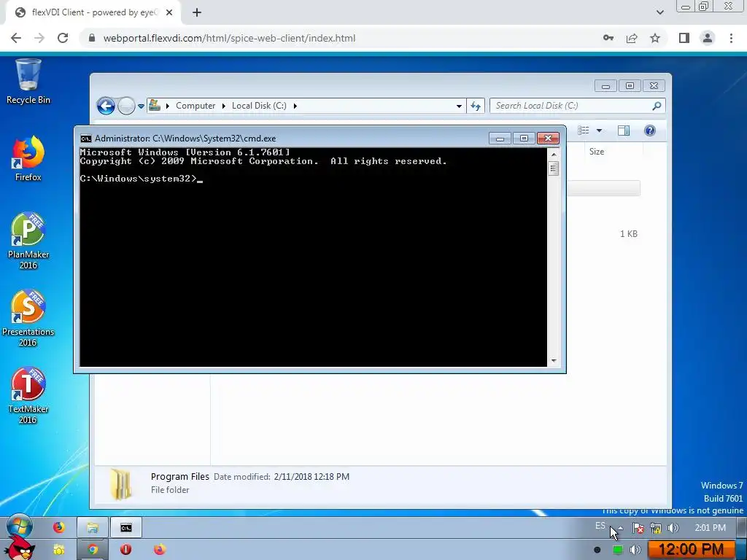Viewport: 747px width, 560px height.
Task: Open the Action Center flag tray icon
Action: coord(638,528)
